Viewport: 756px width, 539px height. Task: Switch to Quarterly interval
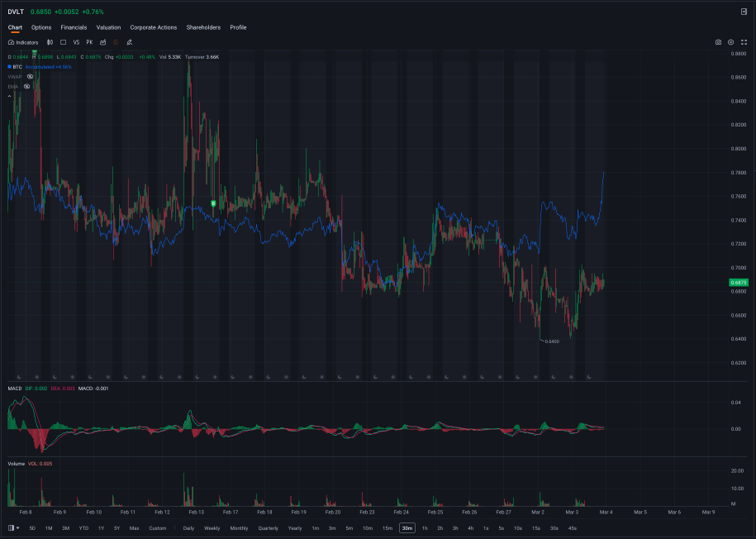(268, 528)
